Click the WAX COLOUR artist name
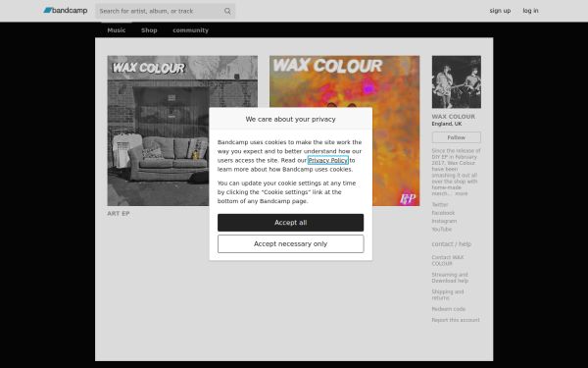Screen dimensions: 588x368 pyautogui.click(x=453, y=117)
